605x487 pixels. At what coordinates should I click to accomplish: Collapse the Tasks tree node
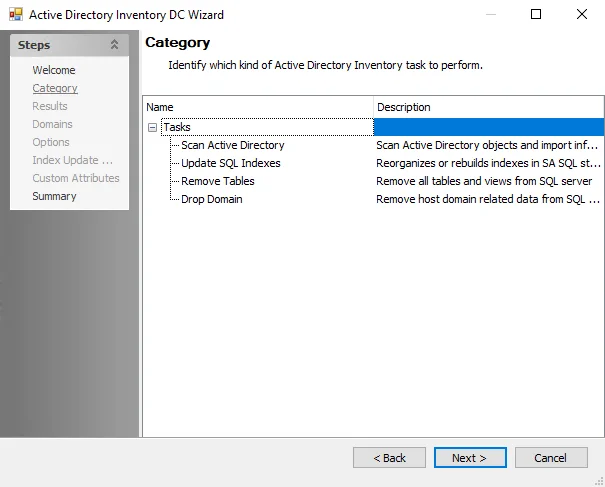[x=152, y=127]
